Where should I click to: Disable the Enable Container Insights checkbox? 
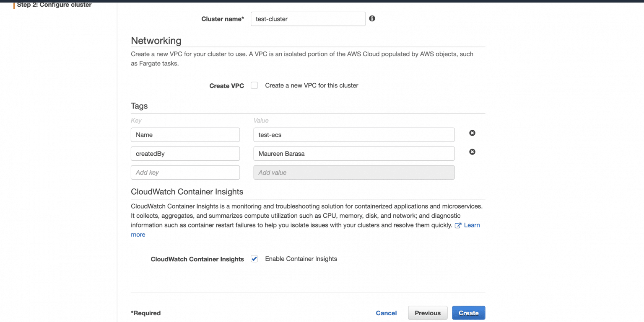pos(254,258)
